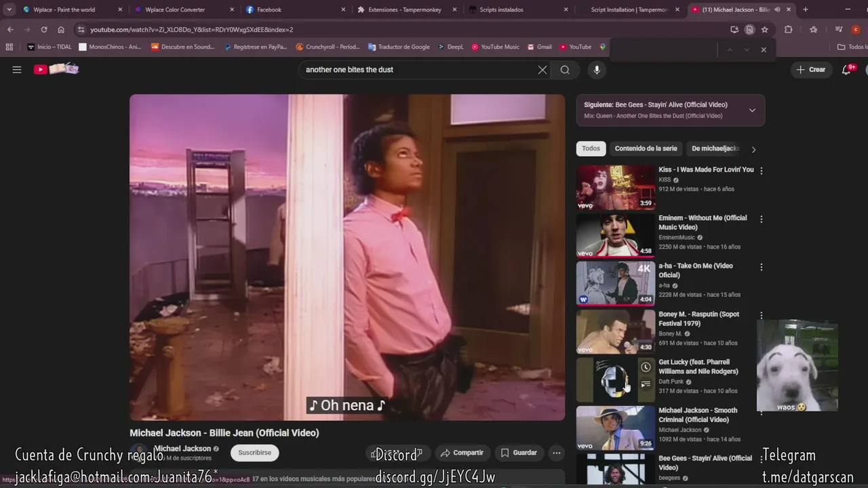This screenshot has width=868, height=488.
Task: Jump to previous find result
Action: (x=730, y=49)
